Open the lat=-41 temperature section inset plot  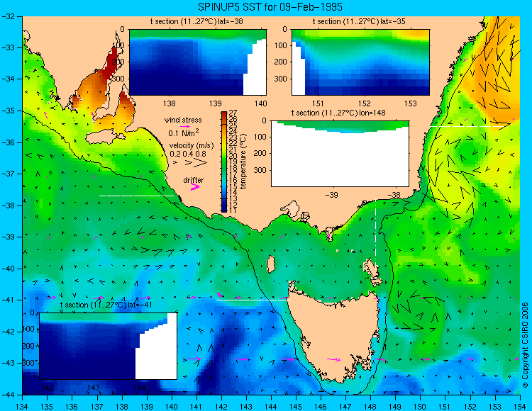109,346
